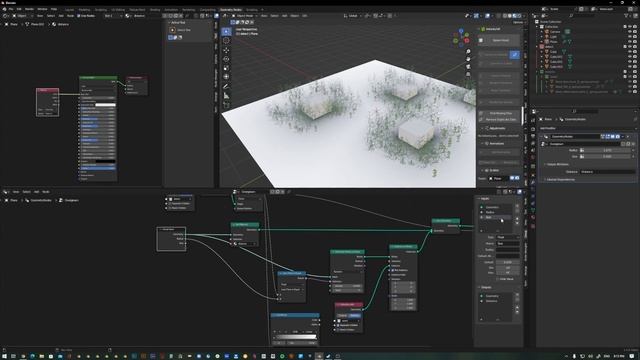640x360 pixels.
Task: Open the Windows Start button on taskbar
Action: tap(4, 356)
